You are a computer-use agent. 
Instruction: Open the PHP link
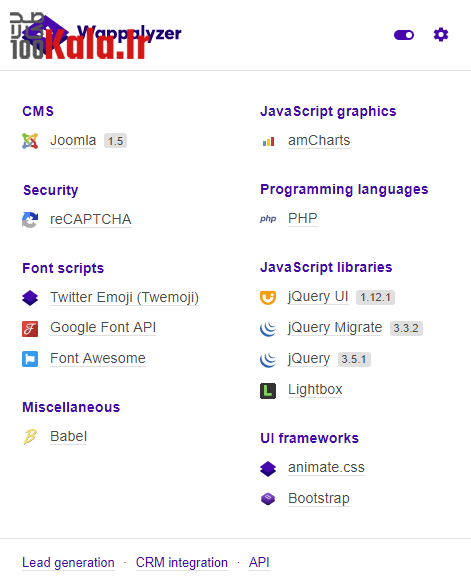click(x=302, y=218)
